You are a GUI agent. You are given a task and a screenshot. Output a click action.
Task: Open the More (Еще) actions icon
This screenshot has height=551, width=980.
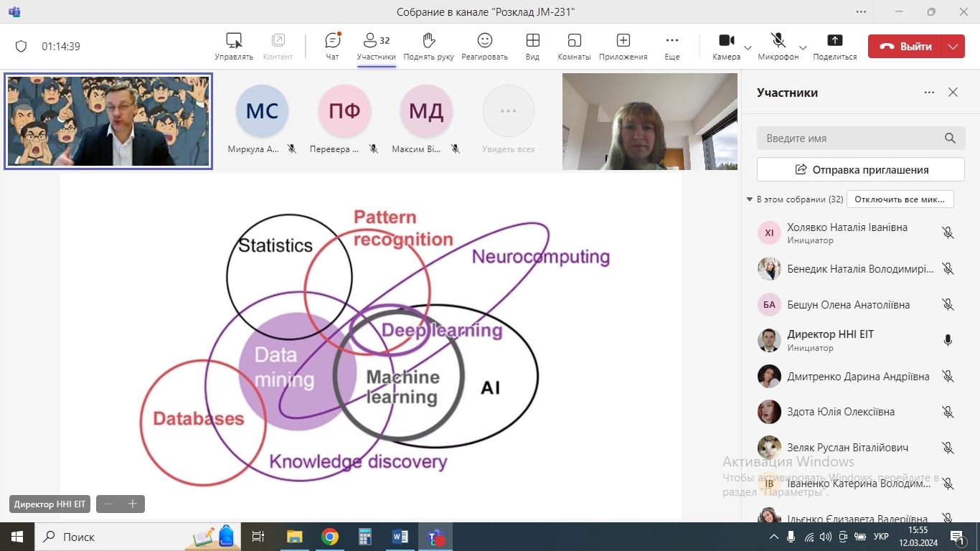click(672, 41)
